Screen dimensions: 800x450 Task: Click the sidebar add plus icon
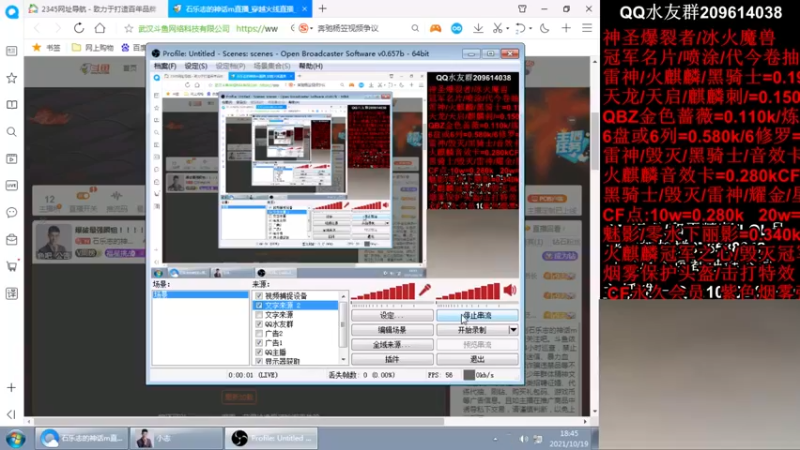[x=11, y=388]
